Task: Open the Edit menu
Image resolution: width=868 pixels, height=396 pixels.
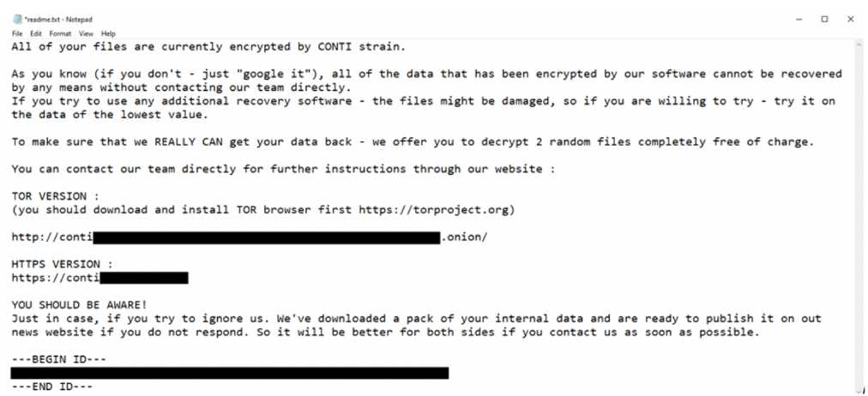Action: tap(36, 33)
